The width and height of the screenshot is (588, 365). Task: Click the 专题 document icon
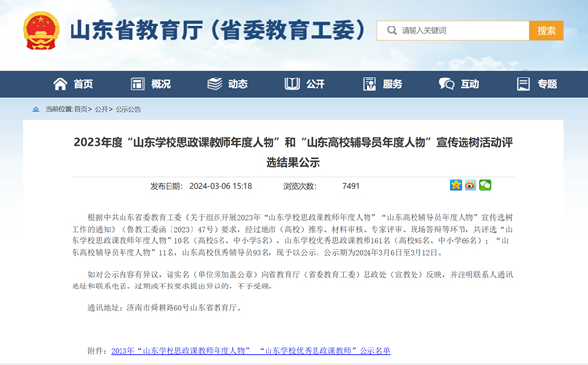coord(523,83)
